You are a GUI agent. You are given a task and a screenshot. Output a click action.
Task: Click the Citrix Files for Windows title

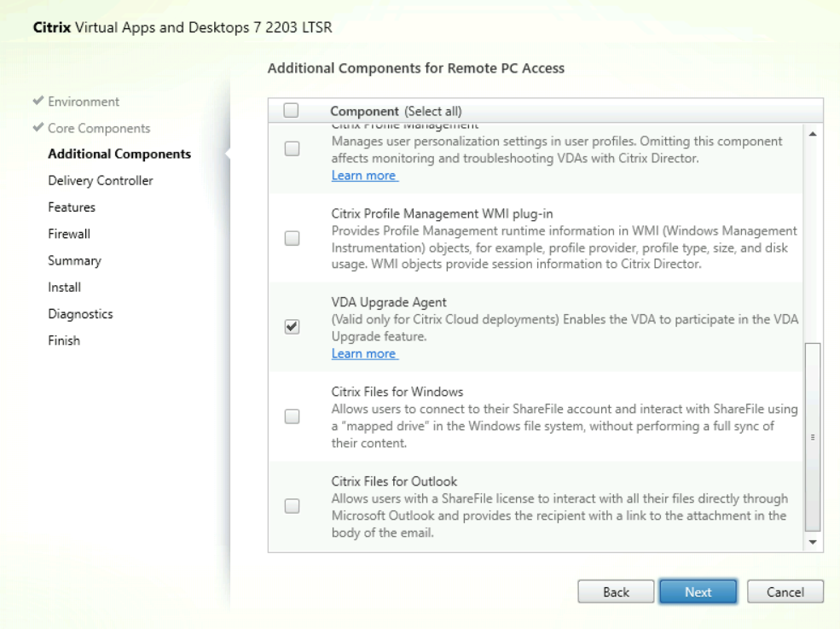[397, 392]
